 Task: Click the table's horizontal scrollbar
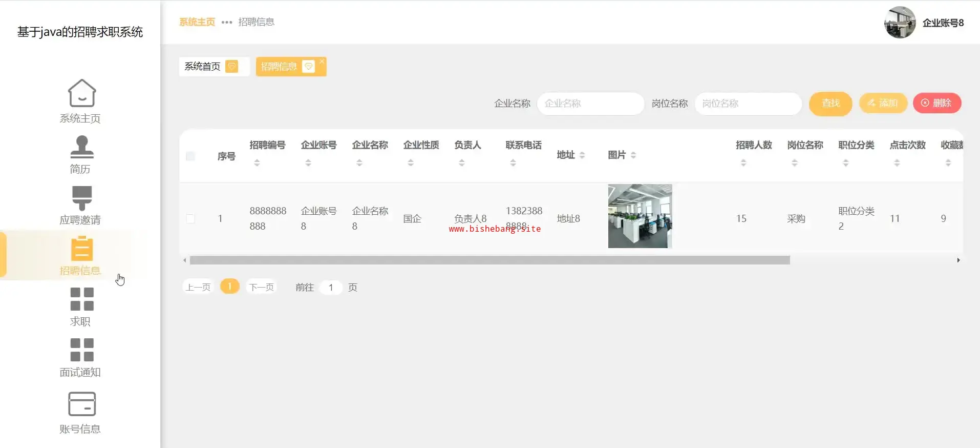click(489, 260)
